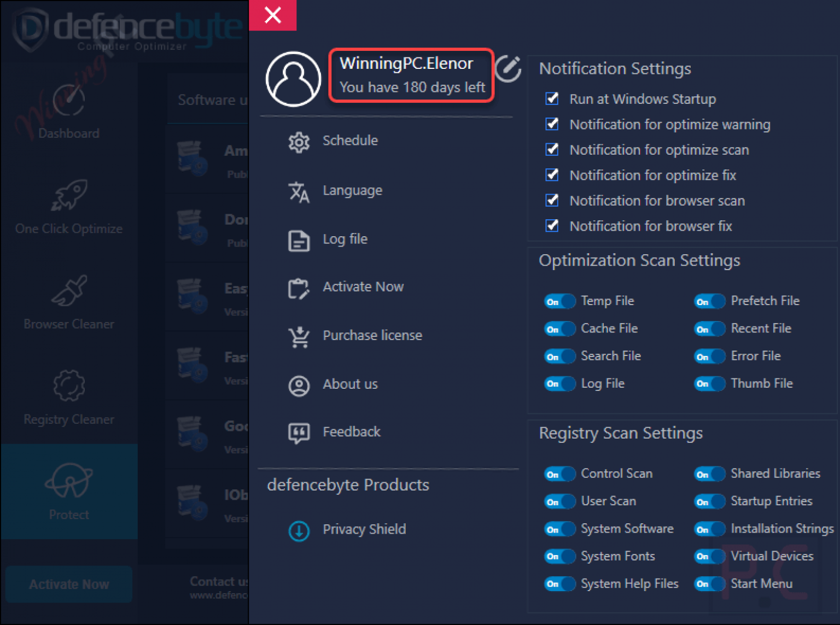The height and width of the screenshot is (625, 840).
Task: Click the Feedback quote bubble icon
Action: coord(299,433)
